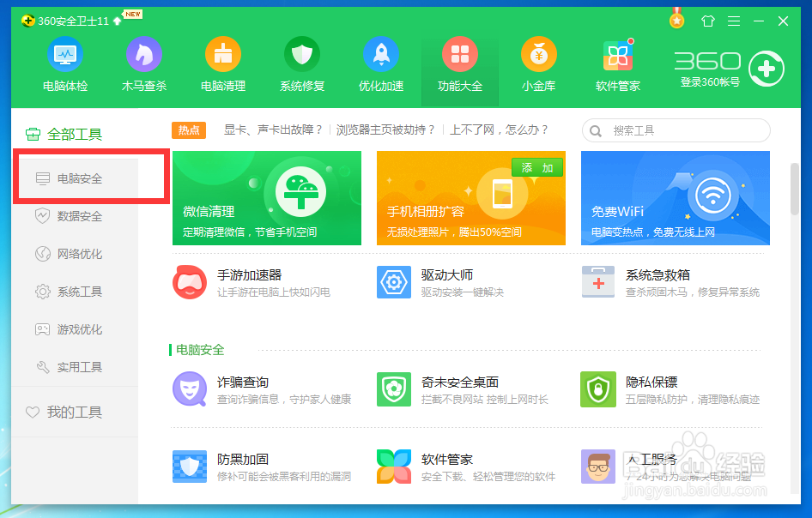This screenshot has height=518, width=812.
Task: Select 数据安全 category in the sidebar
Action: (x=75, y=216)
